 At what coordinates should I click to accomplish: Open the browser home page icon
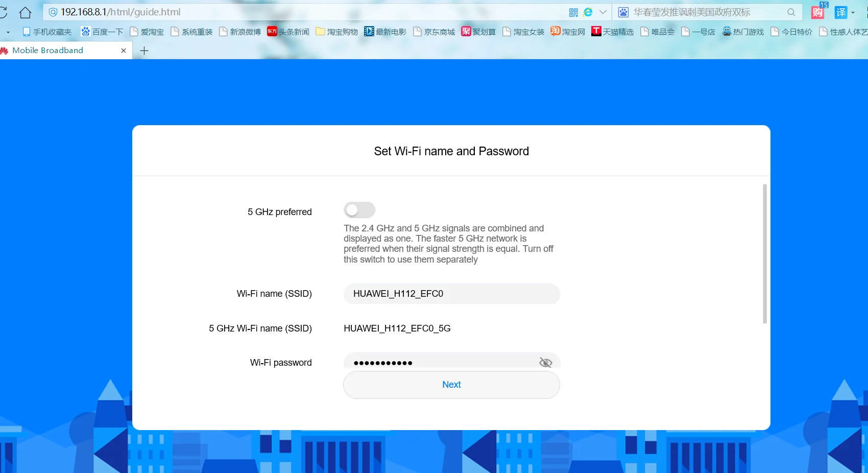click(x=25, y=12)
